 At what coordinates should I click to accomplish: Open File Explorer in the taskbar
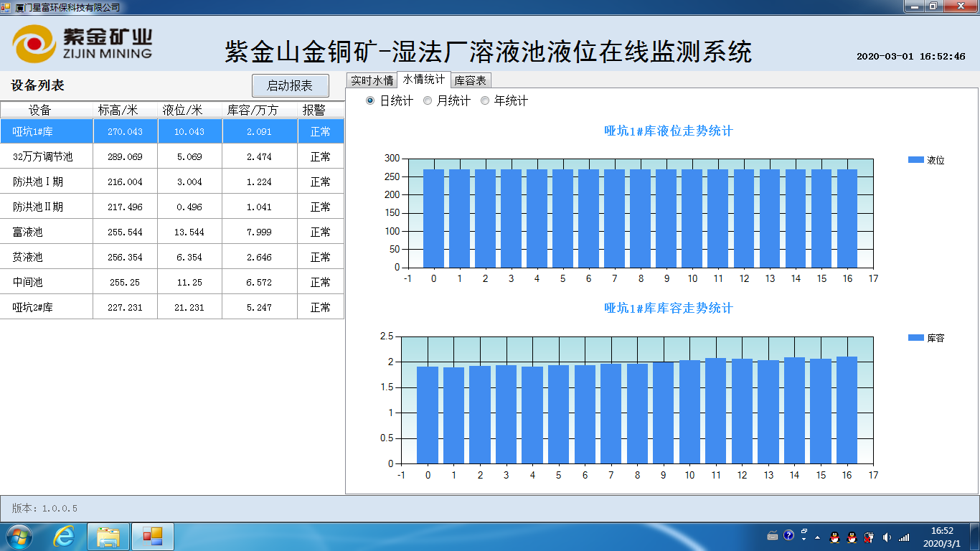[x=108, y=537]
